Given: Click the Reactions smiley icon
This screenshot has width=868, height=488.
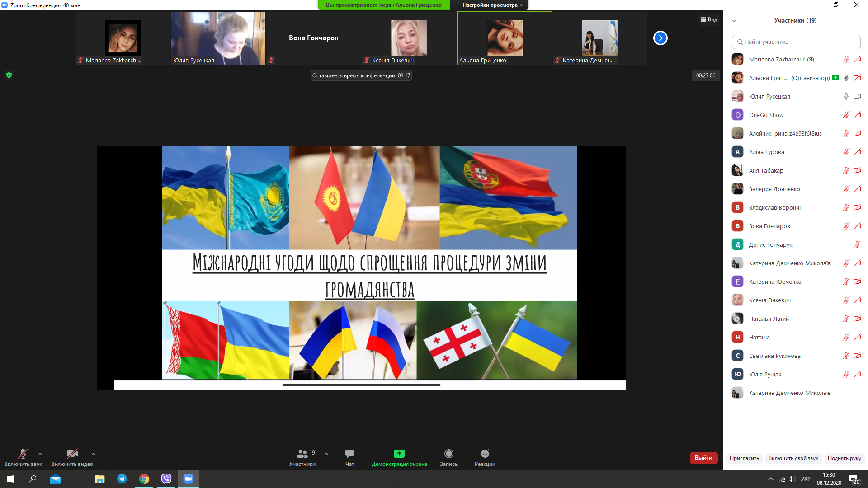Looking at the screenshot, I should (x=485, y=454).
